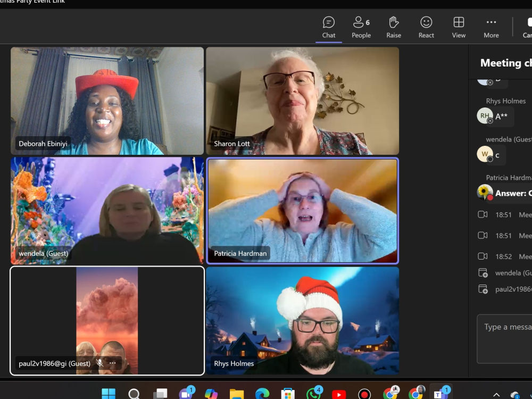The image size is (532, 399).
Task: Click the 18:52 meeting event entry
Action: pyautogui.click(x=504, y=256)
